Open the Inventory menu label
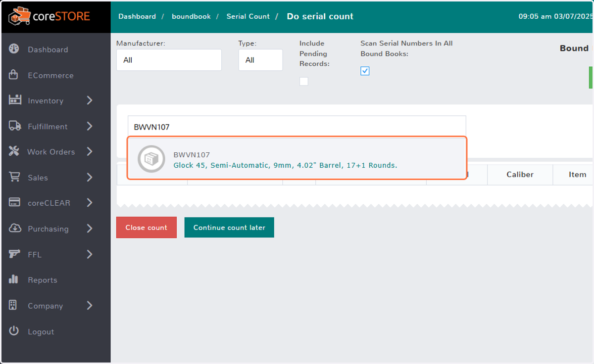594x364 pixels. 46,101
